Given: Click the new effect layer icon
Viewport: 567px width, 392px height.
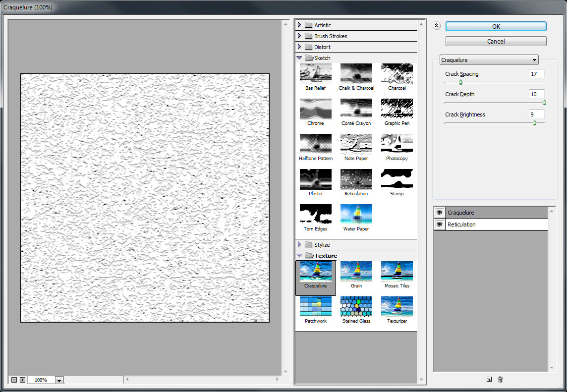Looking at the screenshot, I should click(489, 380).
